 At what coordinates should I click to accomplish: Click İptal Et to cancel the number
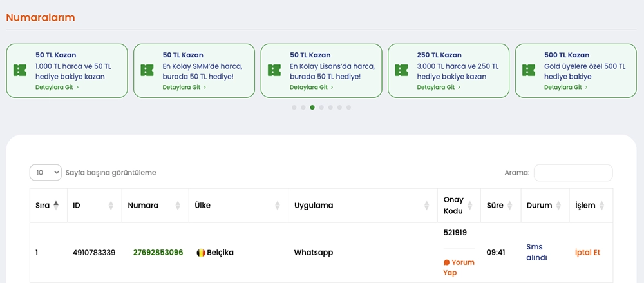[587, 253]
